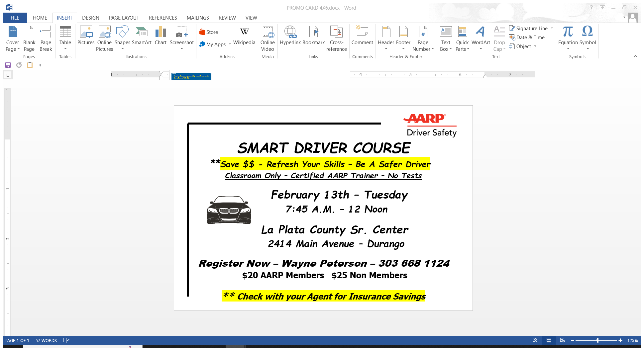Image resolution: width=644 pixels, height=348 pixels.
Task: Open the Office Store
Action: pos(209,32)
